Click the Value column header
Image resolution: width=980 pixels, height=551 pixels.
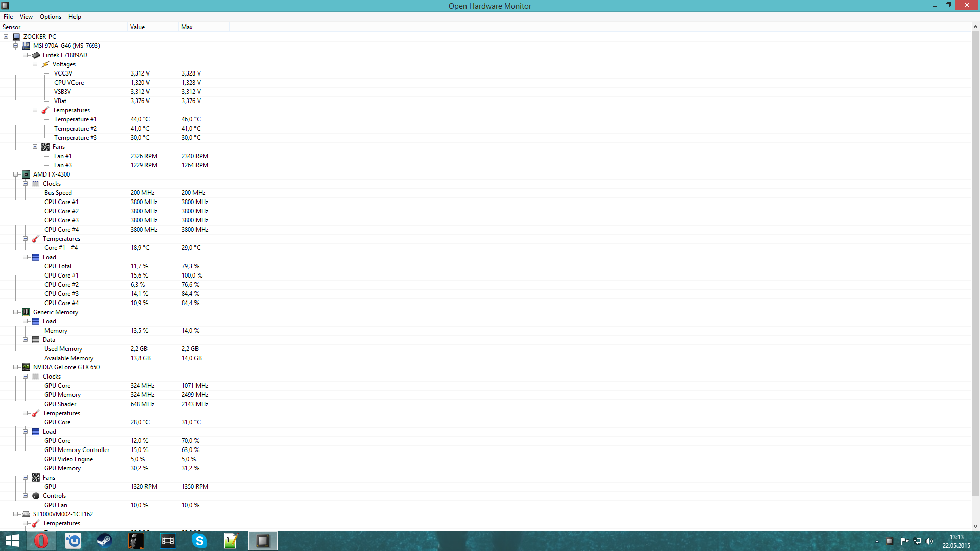[x=137, y=27]
